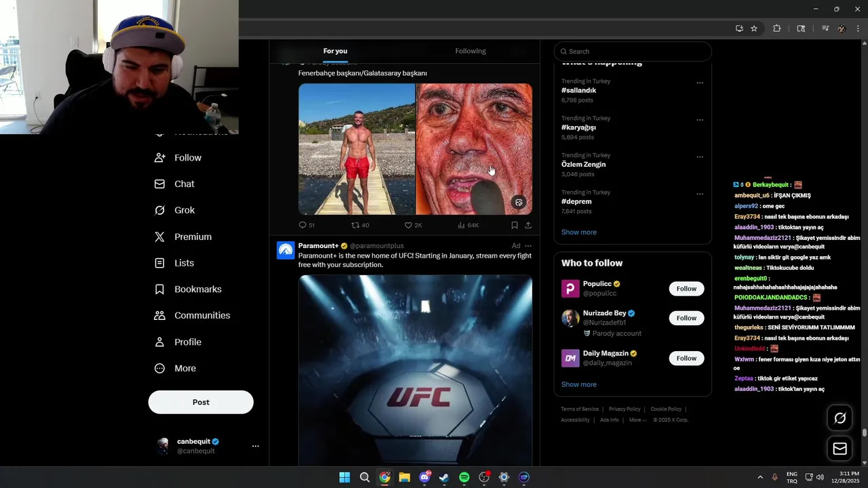Screen dimensions: 868x488
Task: Click the Grok image edit icon on photo
Action: [519, 202]
